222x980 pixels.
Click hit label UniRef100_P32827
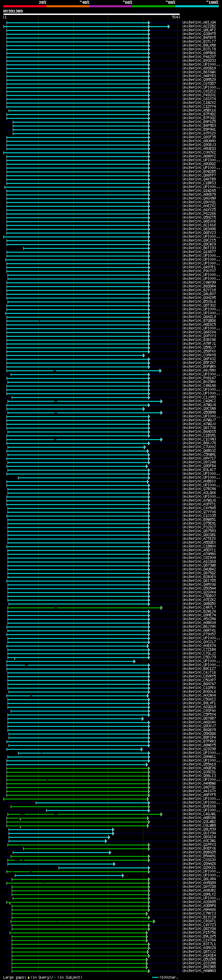click(199, 527)
